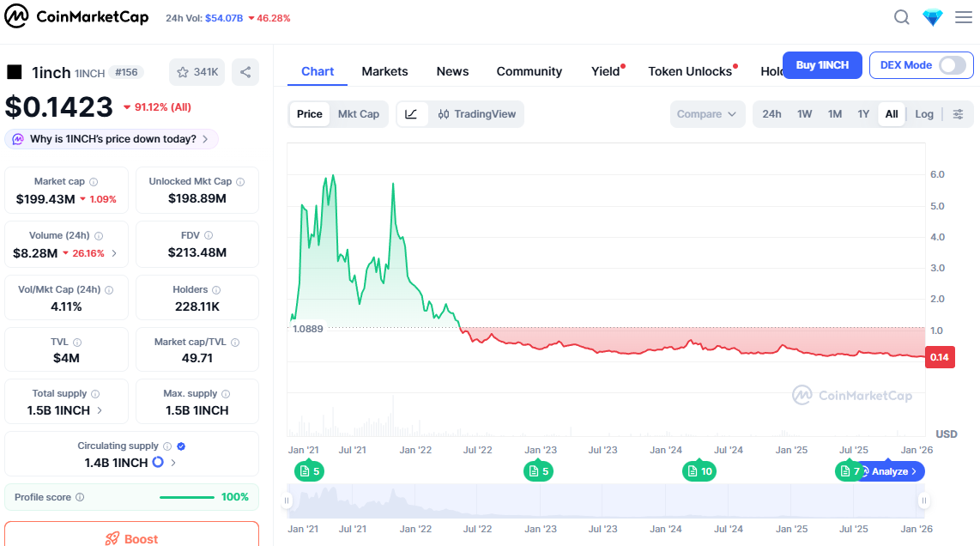Viewport: 980px width, 546px height.
Task: Switch to the Markets tab
Action: pos(384,71)
